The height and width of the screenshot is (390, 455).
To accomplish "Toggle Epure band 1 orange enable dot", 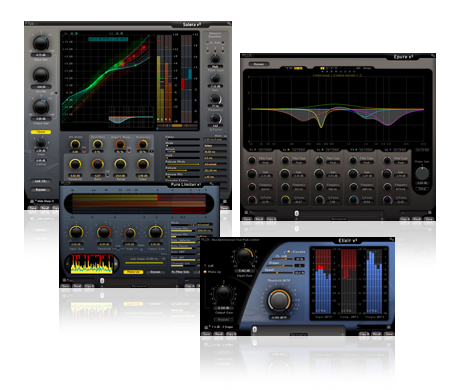I will pos(255,150).
